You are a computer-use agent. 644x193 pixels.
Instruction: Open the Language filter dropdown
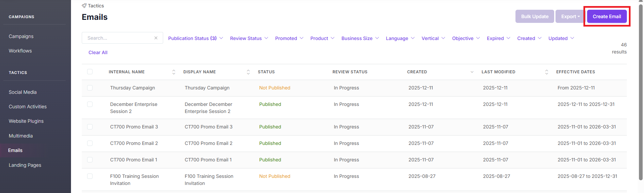click(400, 38)
